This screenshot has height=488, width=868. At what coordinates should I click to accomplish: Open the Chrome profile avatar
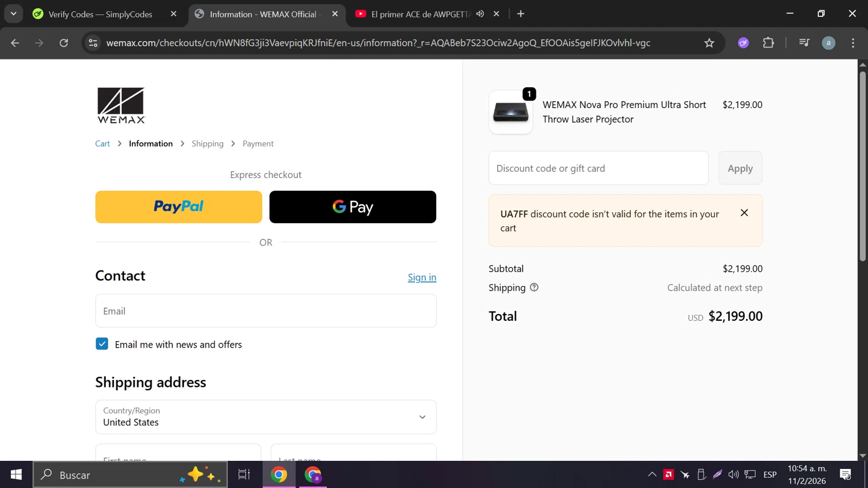tap(829, 43)
